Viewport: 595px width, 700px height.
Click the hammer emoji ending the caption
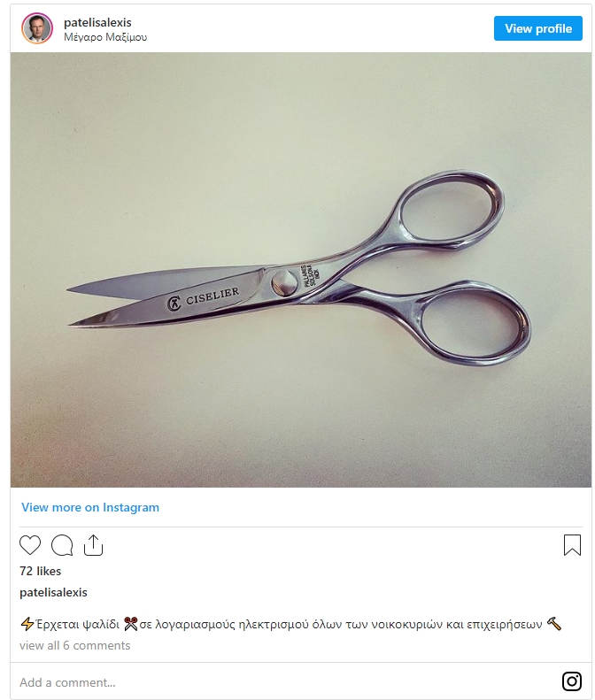coord(554,623)
